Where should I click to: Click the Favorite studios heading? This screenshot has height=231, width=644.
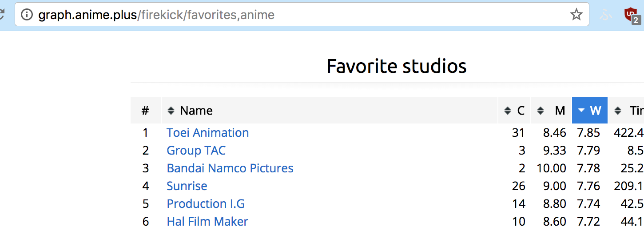click(396, 66)
